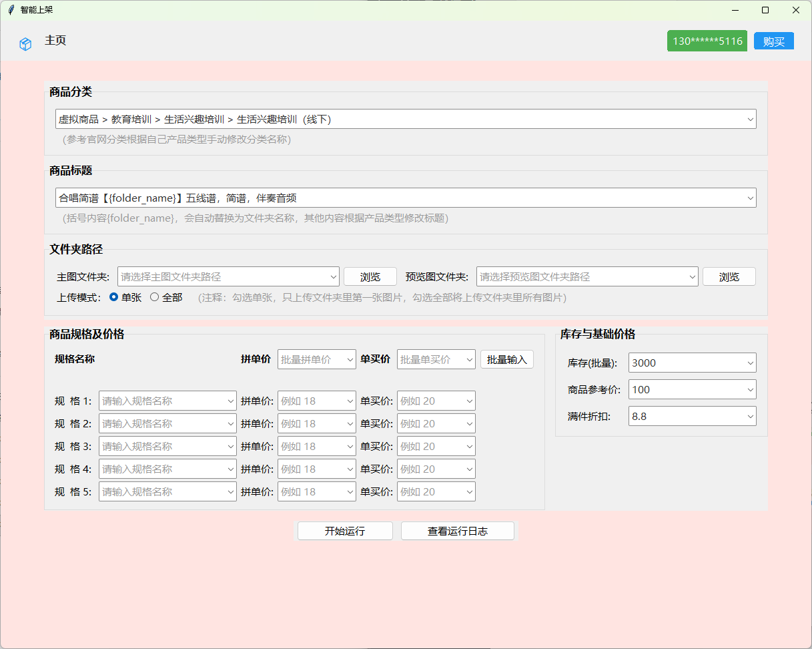Click the blue cube home icon
Viewport: 812px width, 649px height.
(25, 44)
